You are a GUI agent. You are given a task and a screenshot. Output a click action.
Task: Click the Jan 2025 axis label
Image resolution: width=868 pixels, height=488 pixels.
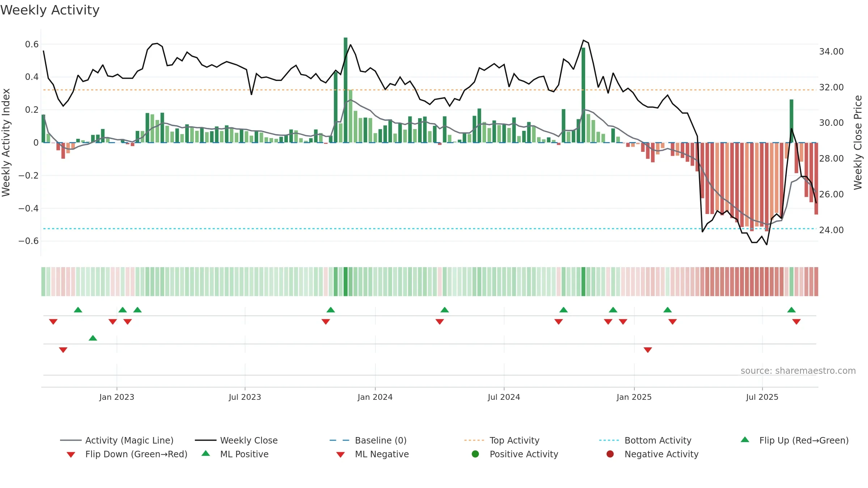pos(634,397)
